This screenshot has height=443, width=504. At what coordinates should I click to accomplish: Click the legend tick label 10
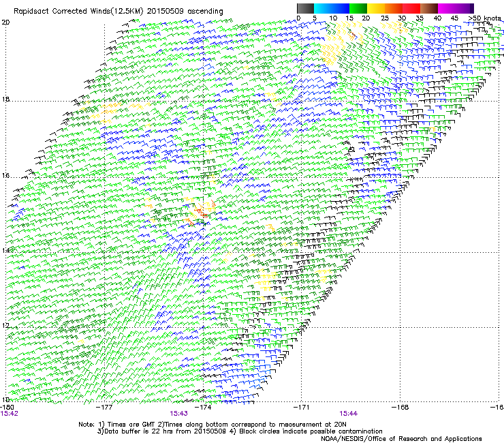[x=333, y=18]
